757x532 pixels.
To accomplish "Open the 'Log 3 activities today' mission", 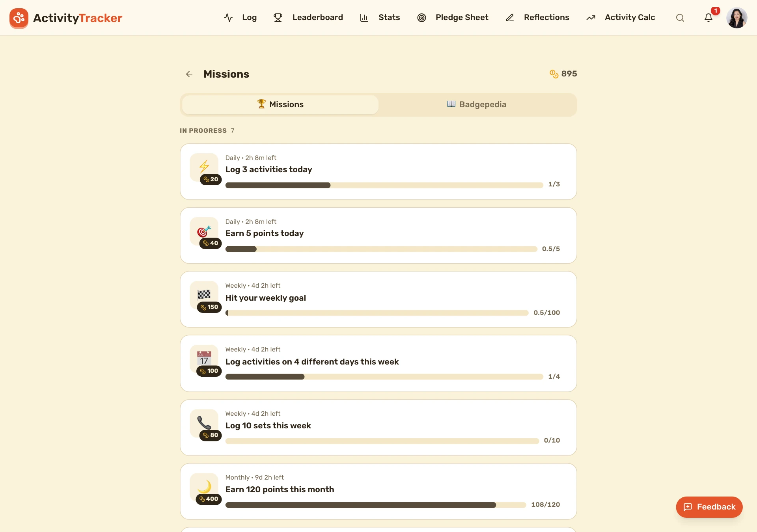I will pyautogui.click(x=378, y=172).
